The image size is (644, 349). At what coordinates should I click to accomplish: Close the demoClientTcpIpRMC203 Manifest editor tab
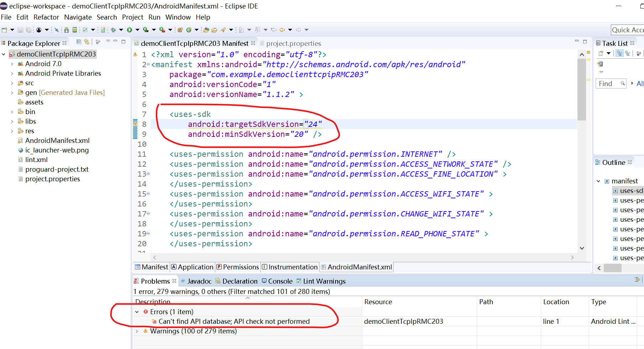[x=253, y=43]
